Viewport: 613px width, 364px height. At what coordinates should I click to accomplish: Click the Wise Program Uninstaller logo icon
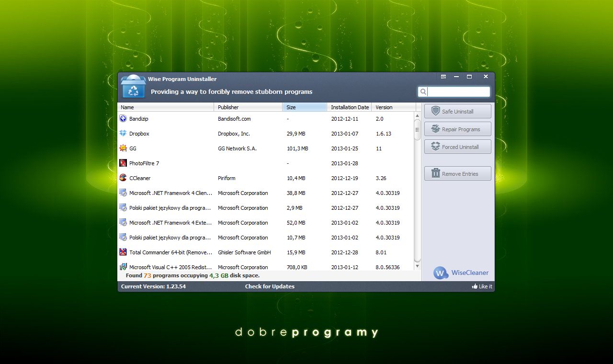point(133,86)
